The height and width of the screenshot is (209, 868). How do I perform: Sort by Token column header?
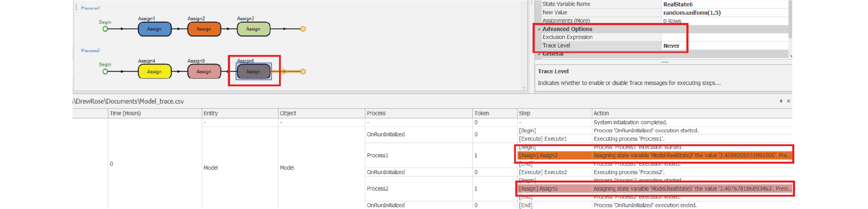pyautogui.click(x=495, y=113)
